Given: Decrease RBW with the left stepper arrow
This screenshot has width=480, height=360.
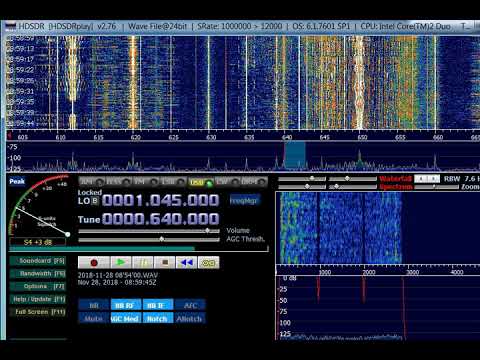Looking at the screenshot, I should pyautogui.click(x=421, y=179).
